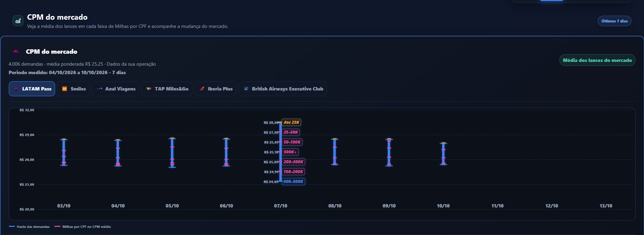
Task: Open the Últimos 7 dias period filter
Action: point(614,21)
